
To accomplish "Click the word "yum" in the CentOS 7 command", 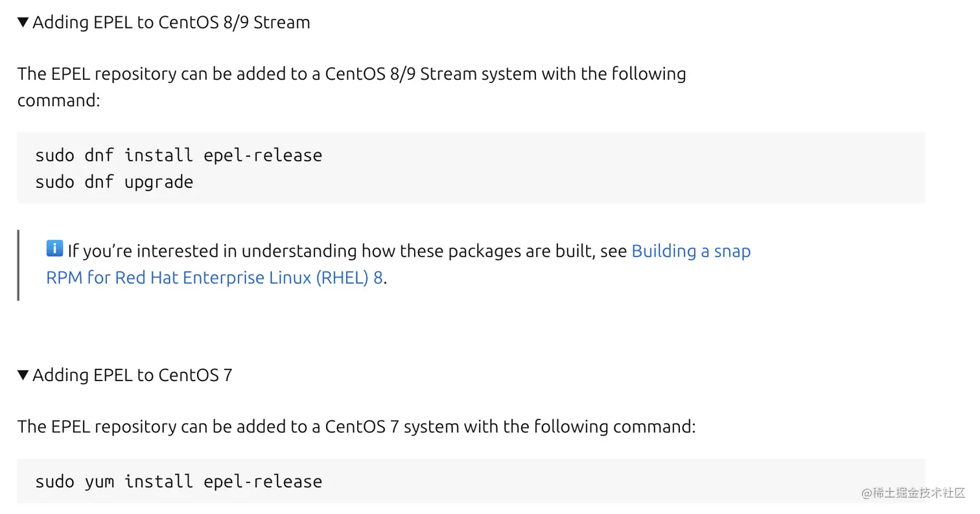I will (99, 482).
